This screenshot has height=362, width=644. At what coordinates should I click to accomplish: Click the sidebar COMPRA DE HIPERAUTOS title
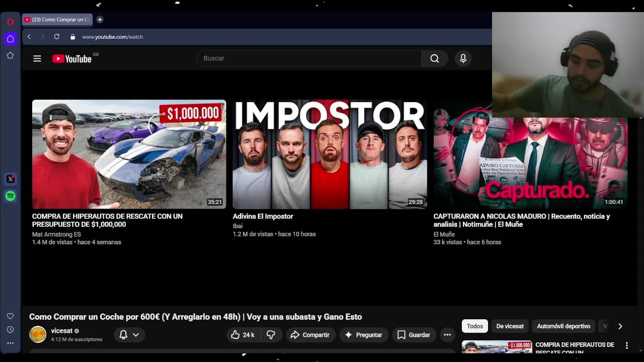575,348
